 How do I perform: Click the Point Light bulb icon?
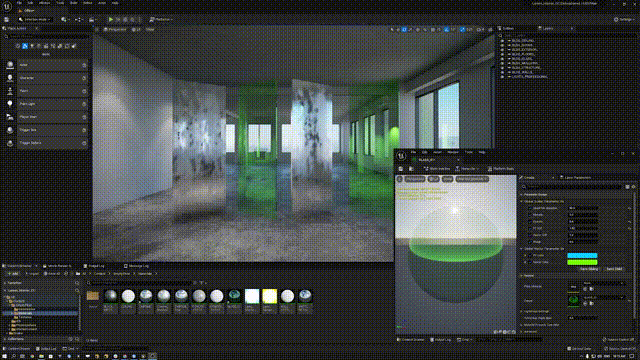[10, 104]
